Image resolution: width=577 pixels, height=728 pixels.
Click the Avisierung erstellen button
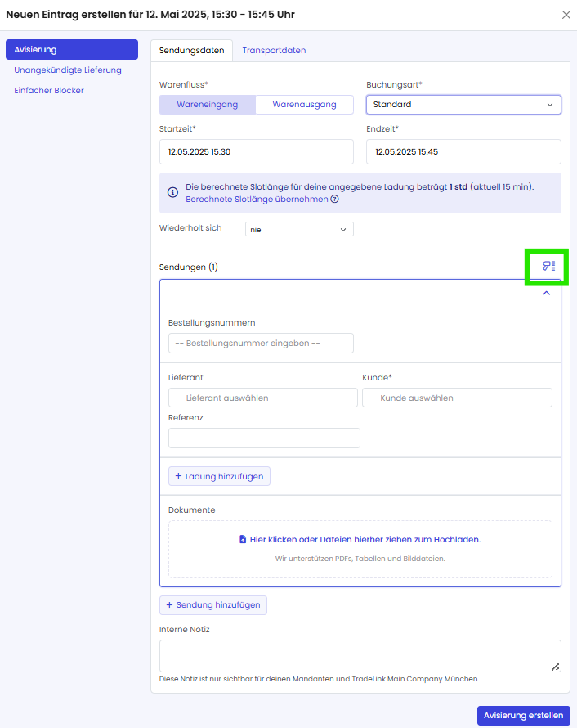coord(523,715)
